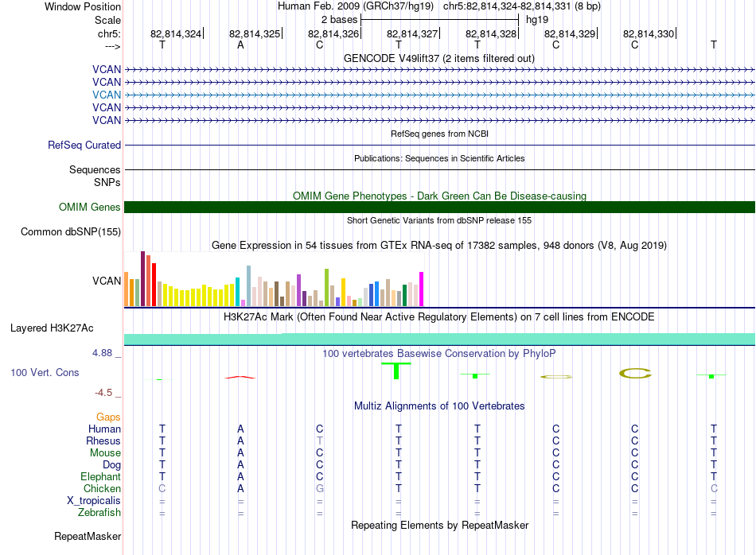
Task: Click the light blue VCAN transcript label
Action: pyautogui.click(x=107, y=95)
